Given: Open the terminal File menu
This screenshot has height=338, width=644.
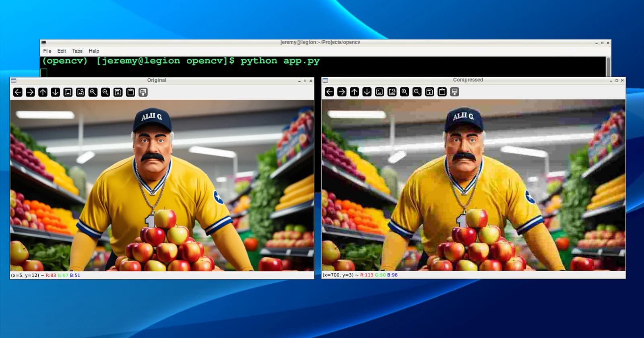Looking at the screenshot, I should point(47,51).
